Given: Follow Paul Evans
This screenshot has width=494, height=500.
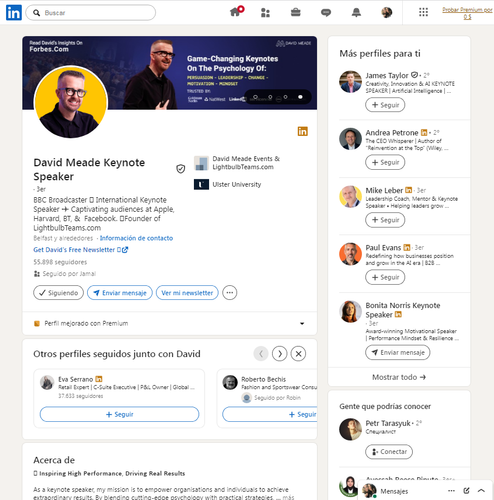Looking at the screenshot, I should pos(385,277).
